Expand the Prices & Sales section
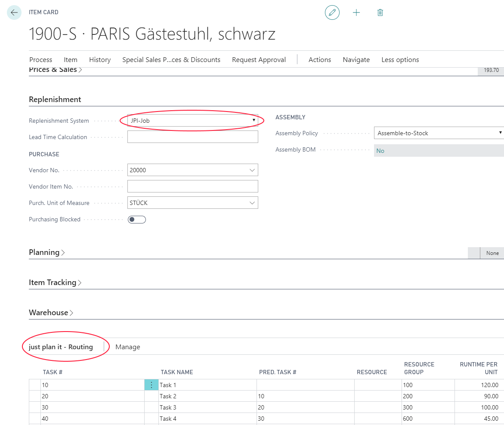Viewport: 504px width, 425px height. click(55, 70)
